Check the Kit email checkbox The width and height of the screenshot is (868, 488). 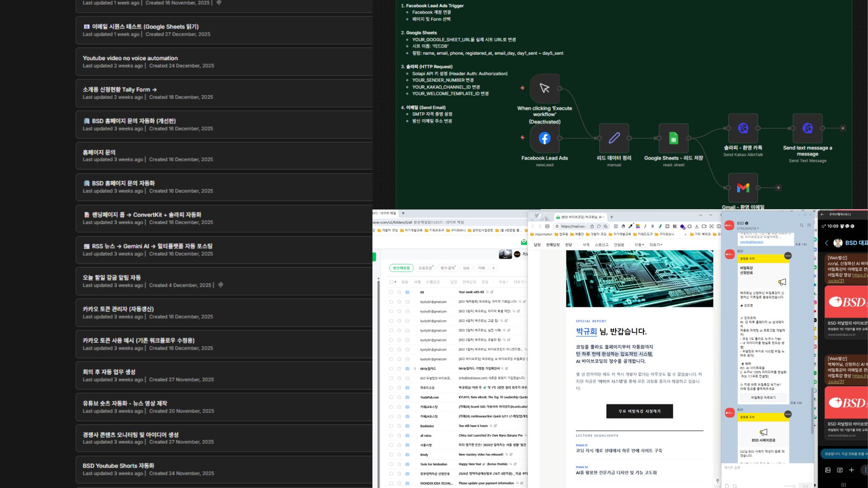391,292
